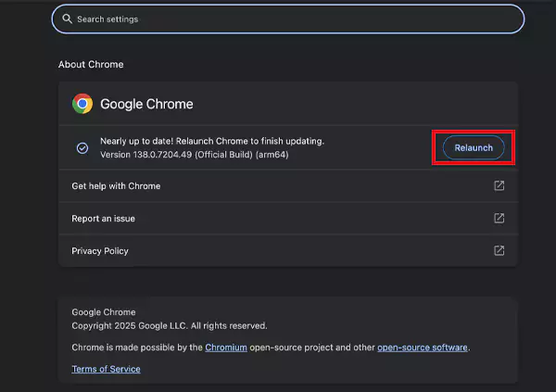Screen dimensions: 556x392
Task: Open the Terms of Service link
Action: coord(106,369)
